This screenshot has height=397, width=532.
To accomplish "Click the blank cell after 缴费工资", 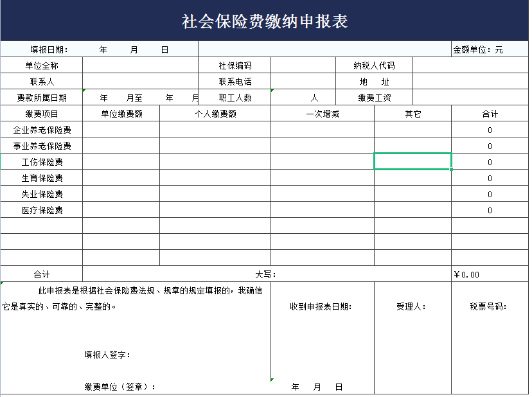I will point(470,98).
